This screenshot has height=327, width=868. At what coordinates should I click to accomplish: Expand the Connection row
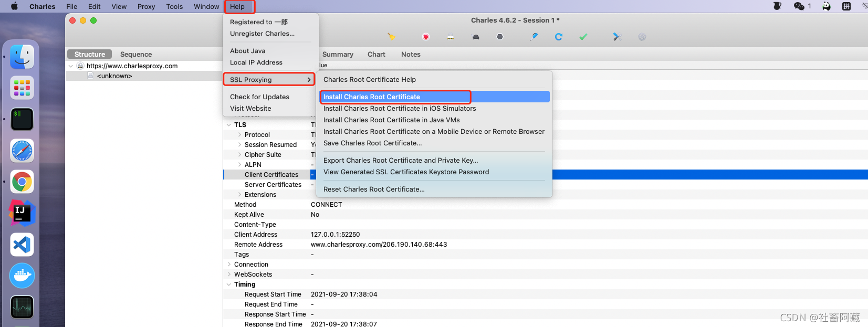coord(229,265)
